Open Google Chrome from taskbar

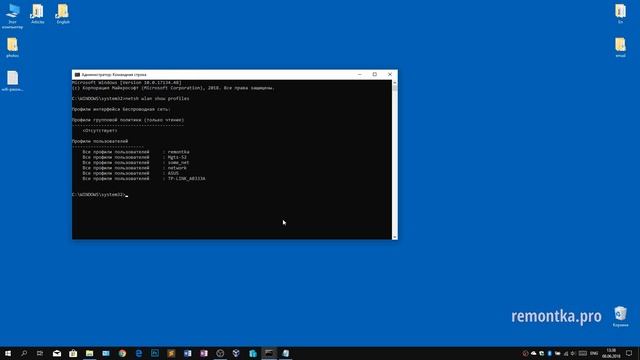[x=122, y=353]
